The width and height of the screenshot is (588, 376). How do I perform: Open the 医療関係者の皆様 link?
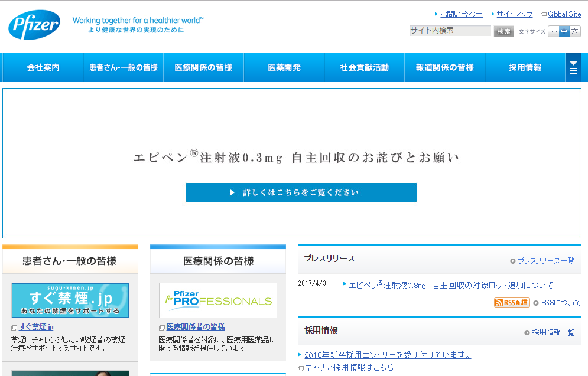[x=196, y=327]
